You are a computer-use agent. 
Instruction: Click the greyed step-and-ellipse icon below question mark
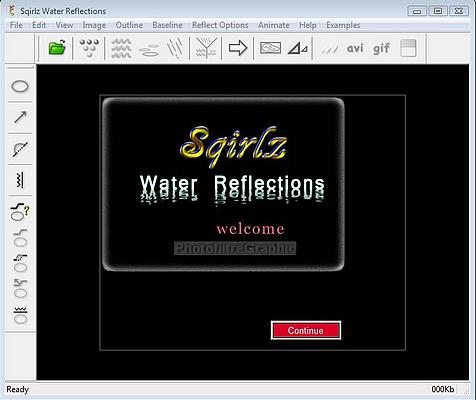click(x=20, y=238)
